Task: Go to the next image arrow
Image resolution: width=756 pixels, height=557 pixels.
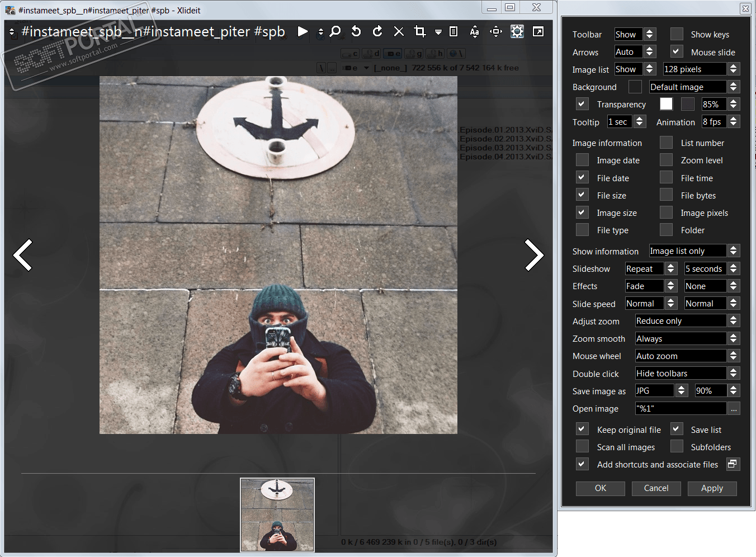Action: [533, 255]
